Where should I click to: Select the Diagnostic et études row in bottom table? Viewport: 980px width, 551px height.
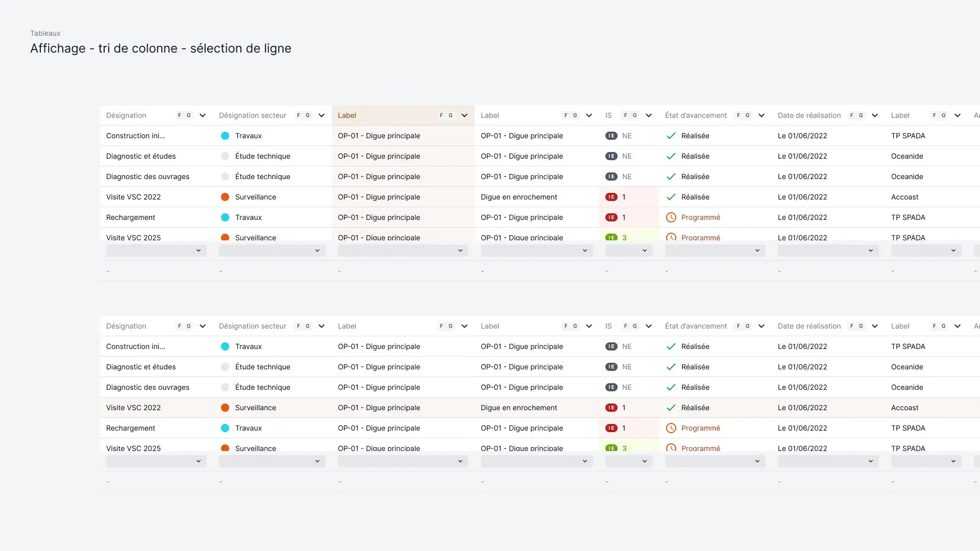point(141,367)
